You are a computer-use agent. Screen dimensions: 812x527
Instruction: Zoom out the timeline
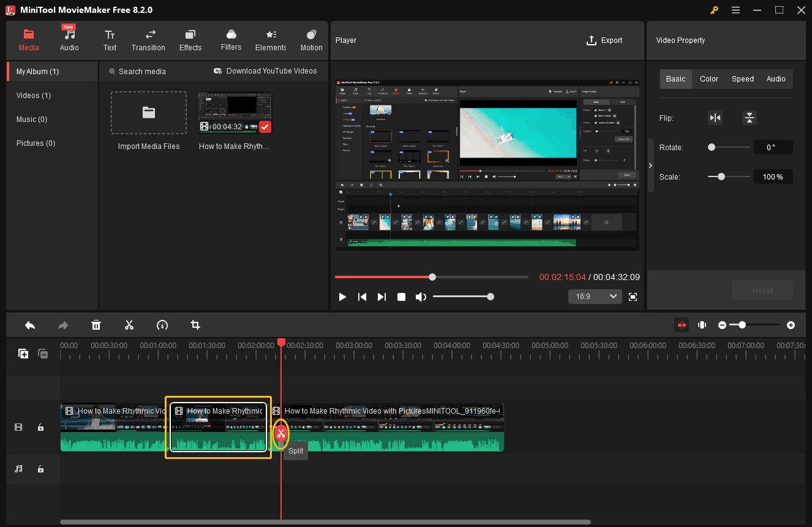pos(723,325)
